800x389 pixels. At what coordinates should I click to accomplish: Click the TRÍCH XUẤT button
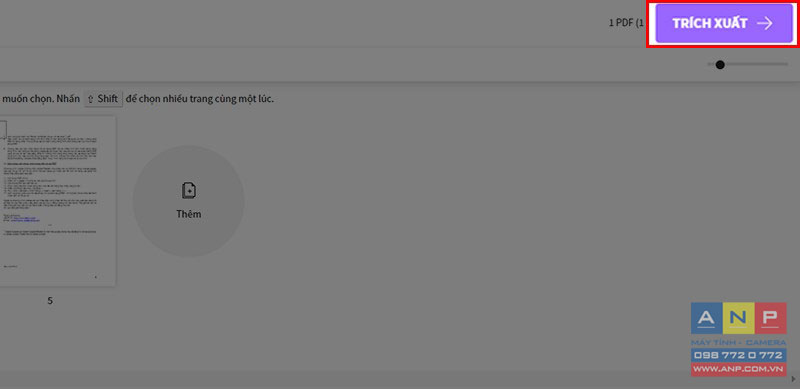coord(723,23)
